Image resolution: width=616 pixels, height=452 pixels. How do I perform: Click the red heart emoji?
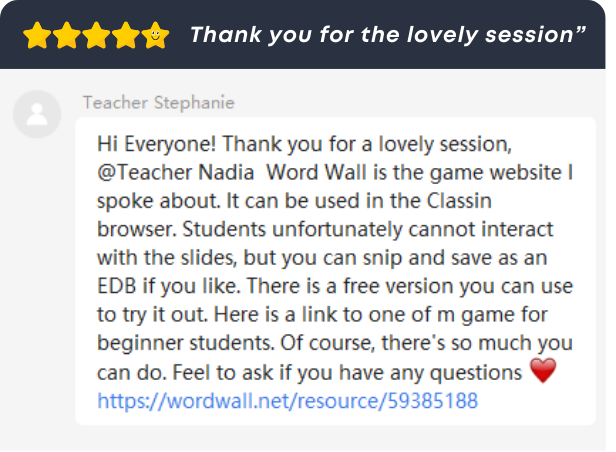coord(543,370)
